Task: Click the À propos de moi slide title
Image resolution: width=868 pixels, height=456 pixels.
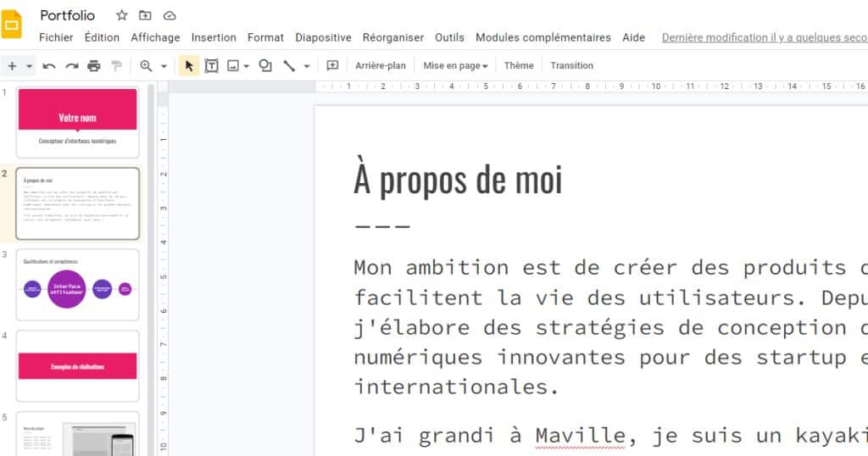Action: (x=458, y=181)
